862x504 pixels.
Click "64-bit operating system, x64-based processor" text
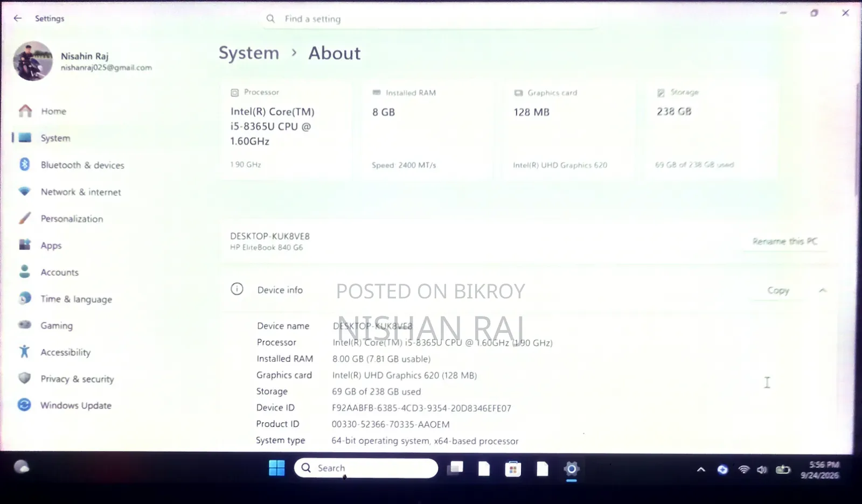425,441
